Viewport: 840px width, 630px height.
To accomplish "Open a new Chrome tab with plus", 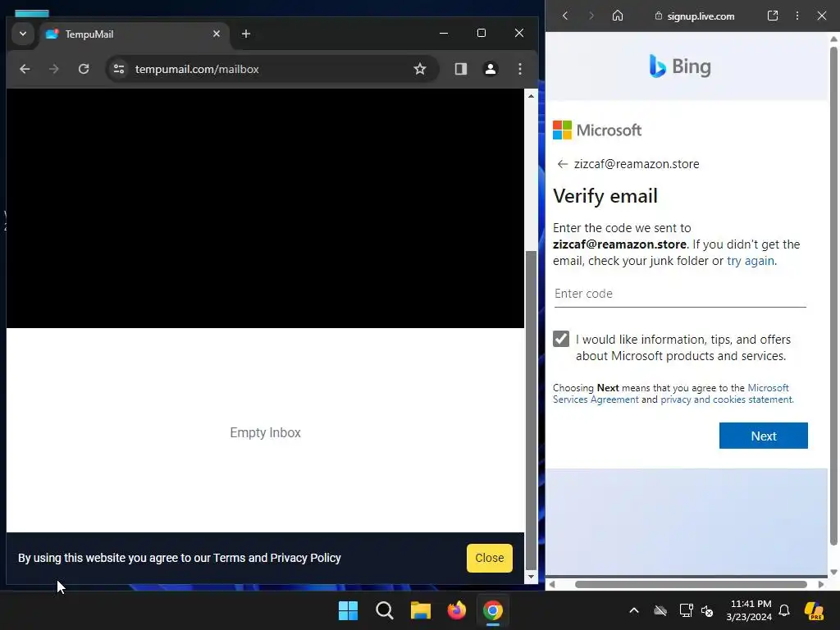I will tap(246, 34).
